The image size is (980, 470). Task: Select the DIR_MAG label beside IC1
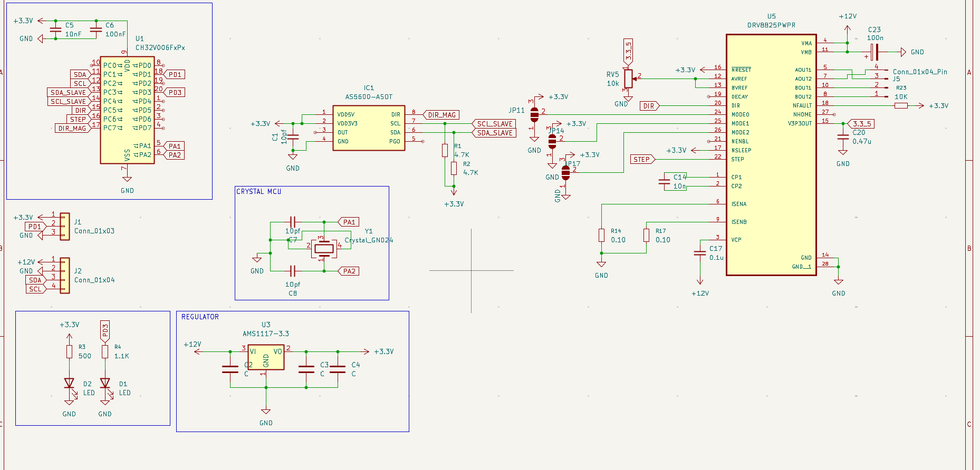tap(441, 115)
